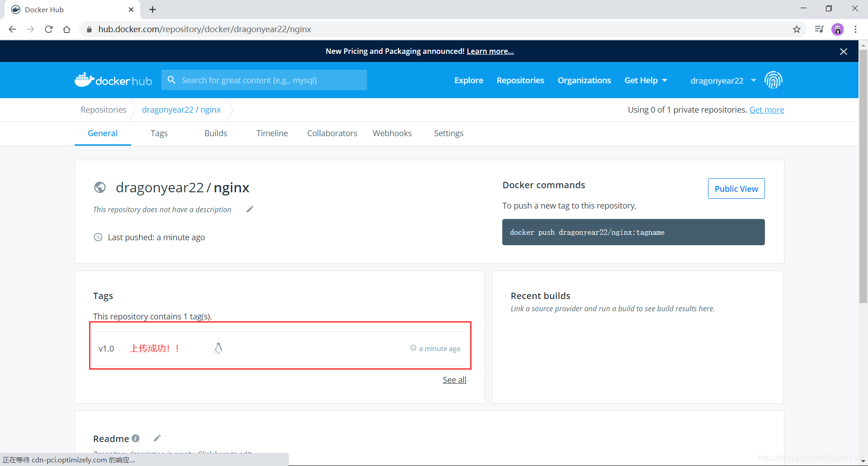Click the globe public-repository icon

pos(100,187)
